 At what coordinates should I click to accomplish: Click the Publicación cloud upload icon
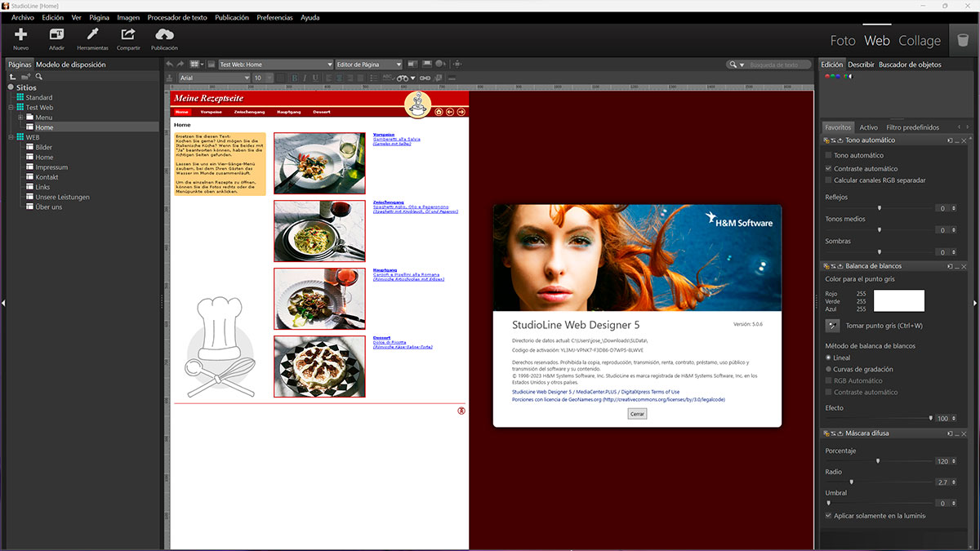coord(164,34)
